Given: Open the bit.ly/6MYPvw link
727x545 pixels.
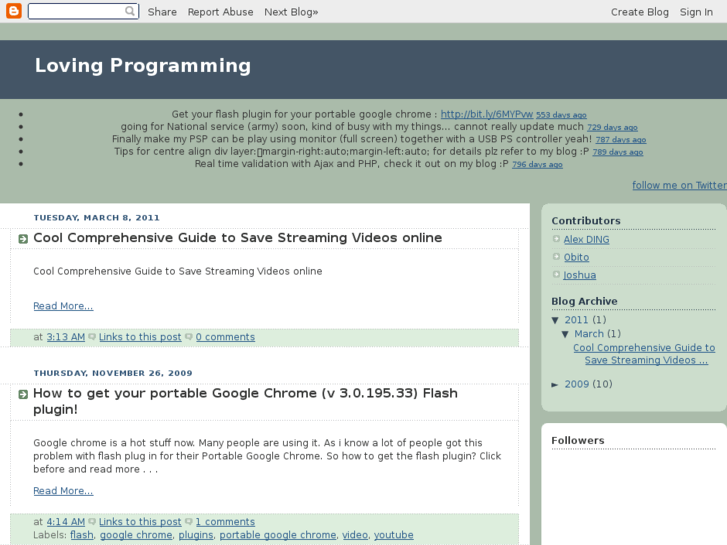Looking at the screenshot, I should 486,114.
